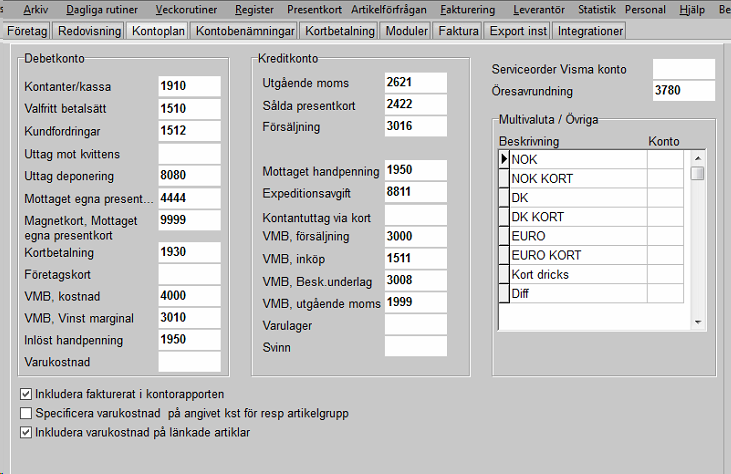Select the EURO KORT row in list

[577, 255]
